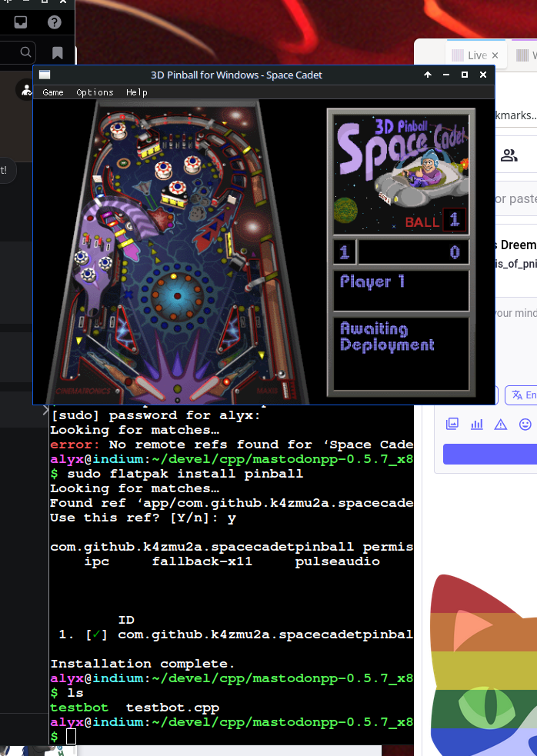
Task: Attach an image using the picture icon
Action: (x=452, y=424)
